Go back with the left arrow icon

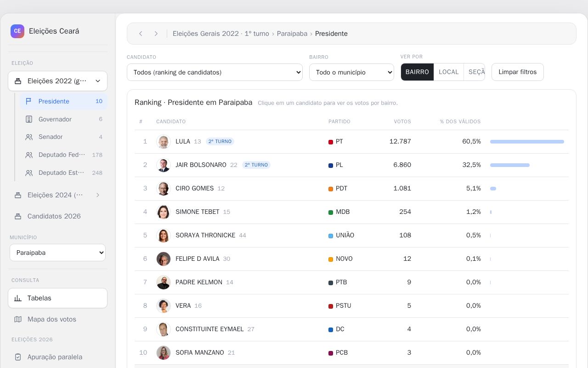141,34
